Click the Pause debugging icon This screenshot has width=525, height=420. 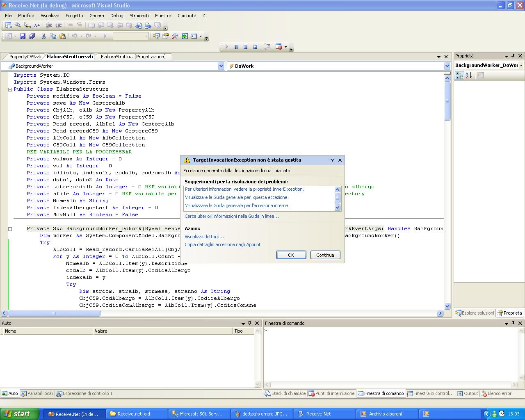pos(236,47)
